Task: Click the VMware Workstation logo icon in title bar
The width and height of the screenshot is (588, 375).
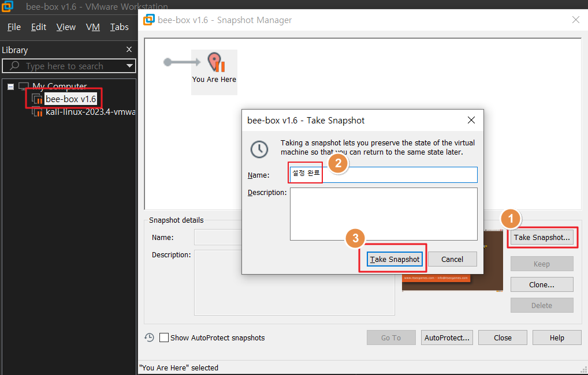Action: pyautogui.click(x=7, y=6)
